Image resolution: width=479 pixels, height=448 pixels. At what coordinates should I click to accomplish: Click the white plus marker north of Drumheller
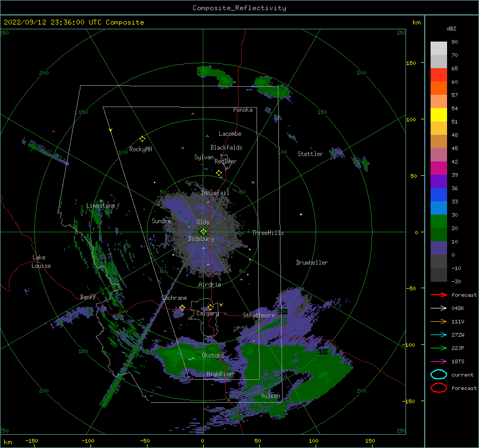click(x=301, y=214)
